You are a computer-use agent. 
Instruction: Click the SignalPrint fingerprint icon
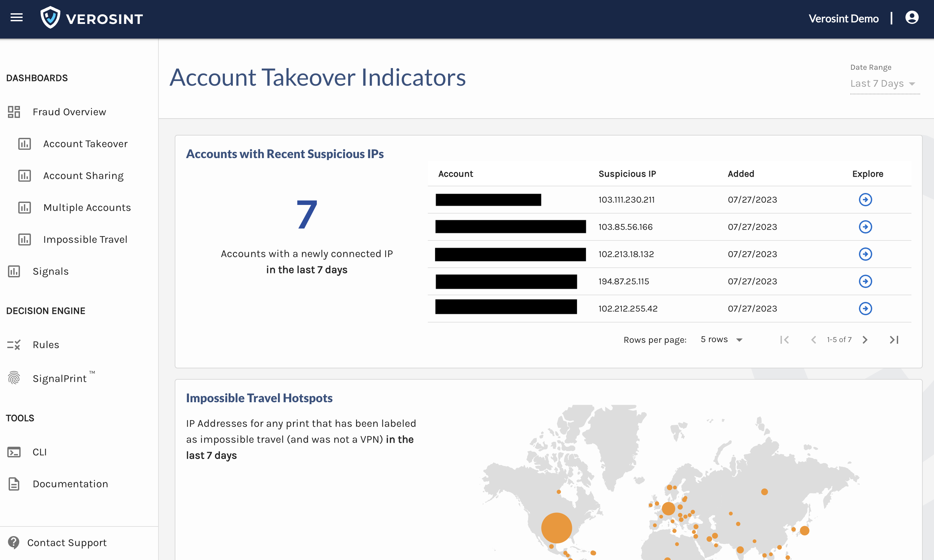coord(14,378)
